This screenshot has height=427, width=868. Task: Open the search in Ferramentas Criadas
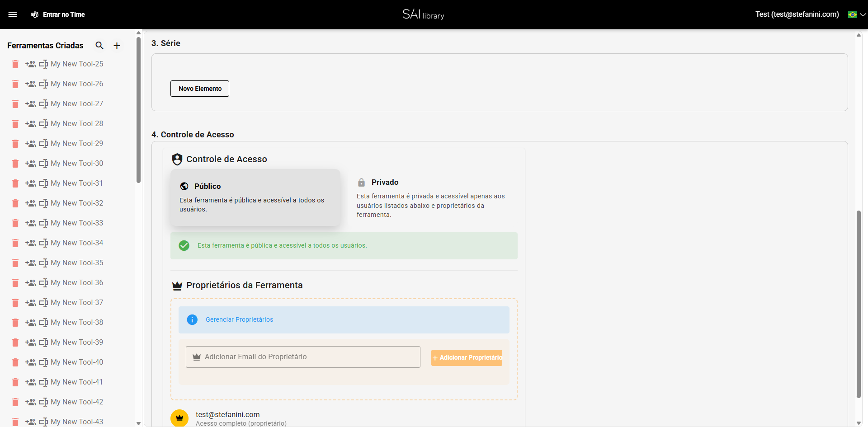pyautogui.click(x=99, y=46)
